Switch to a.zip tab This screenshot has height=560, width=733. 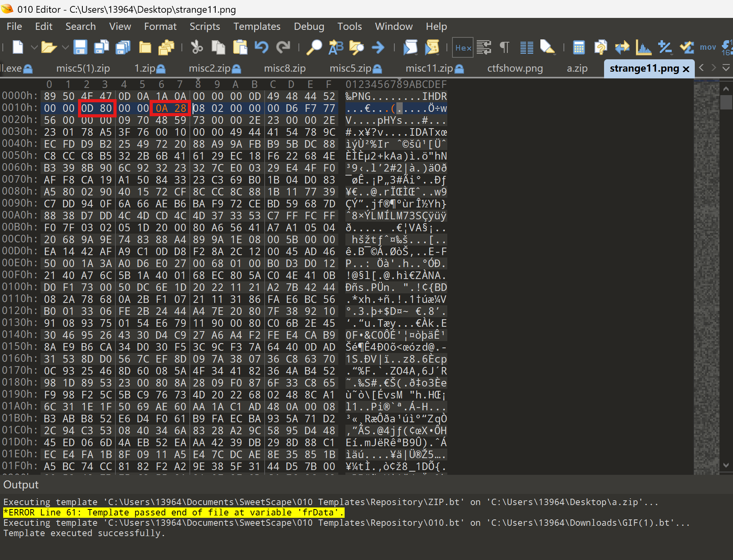pos(577,68)
